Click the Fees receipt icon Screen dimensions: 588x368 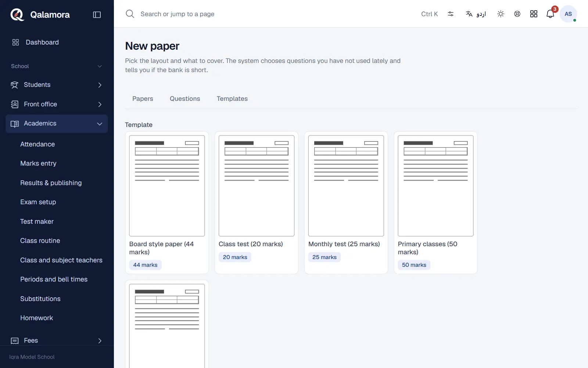[x=15, y=341]
